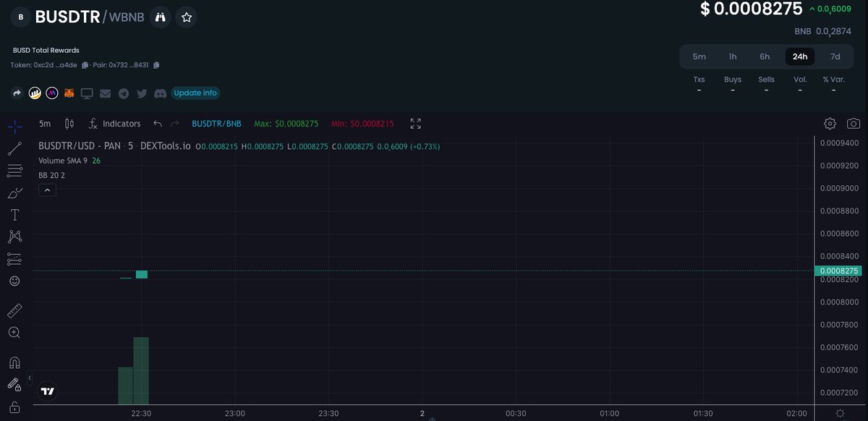The height and width of the screenshot is (421, 868).
Task: Switch chart to BUSDTR/BNB pair
Action: click(216, 124)
